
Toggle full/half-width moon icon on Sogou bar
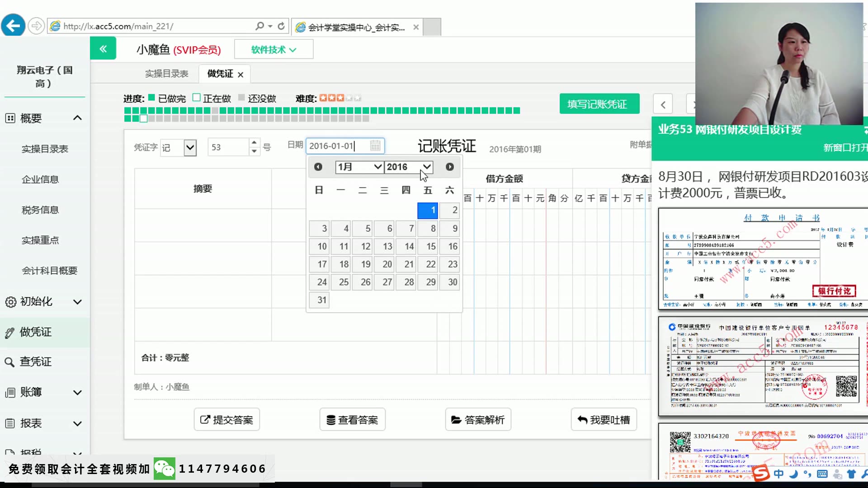coord(793,474)
